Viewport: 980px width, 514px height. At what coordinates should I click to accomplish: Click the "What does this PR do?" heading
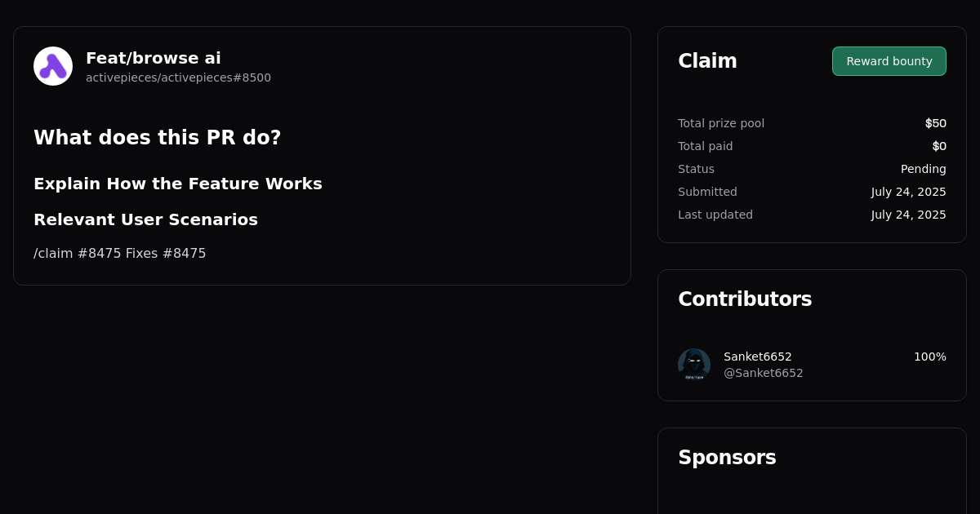tap(158, 138)
